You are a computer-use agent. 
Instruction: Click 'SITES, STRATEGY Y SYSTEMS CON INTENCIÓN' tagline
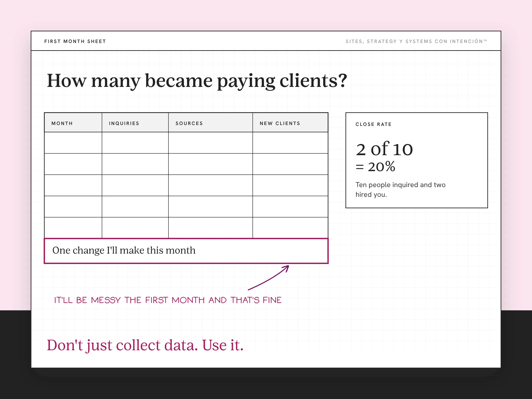(416, 41)
